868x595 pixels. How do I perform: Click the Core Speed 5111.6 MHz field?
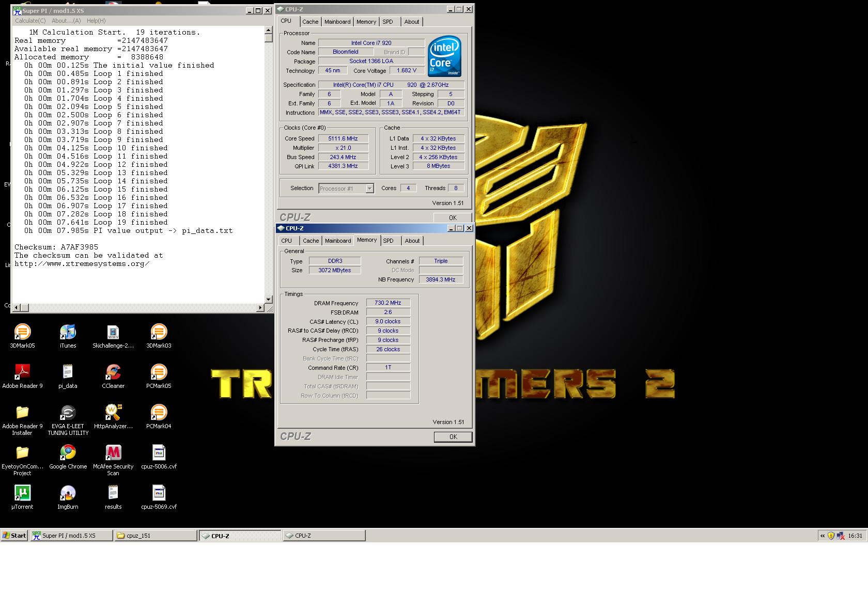pos(343,138)
